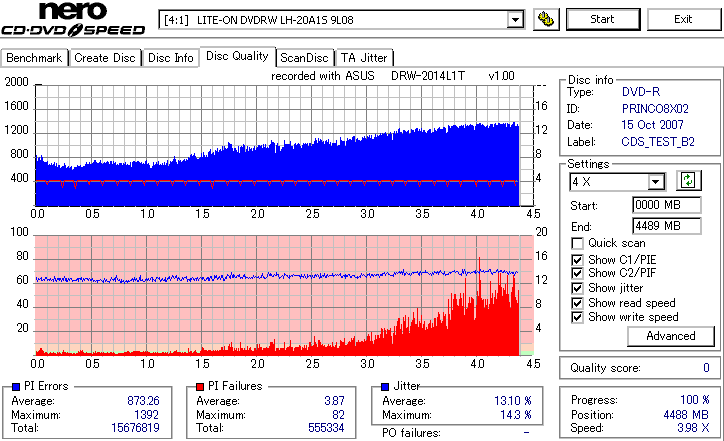Viewport: 724px width, 441px height.
Task: Click the Exit button
Action: (683, 19)
